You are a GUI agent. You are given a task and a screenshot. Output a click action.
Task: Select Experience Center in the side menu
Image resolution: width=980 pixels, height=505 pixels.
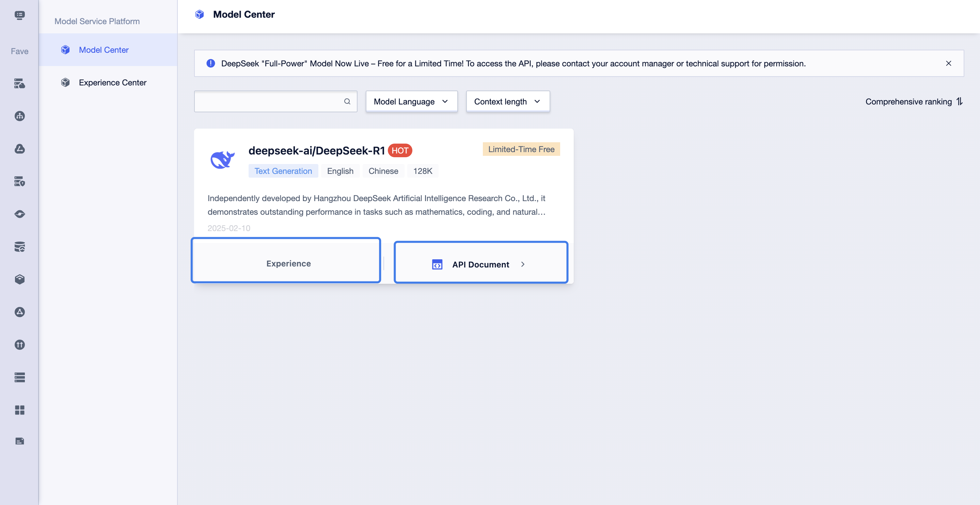tap(108, 82)
